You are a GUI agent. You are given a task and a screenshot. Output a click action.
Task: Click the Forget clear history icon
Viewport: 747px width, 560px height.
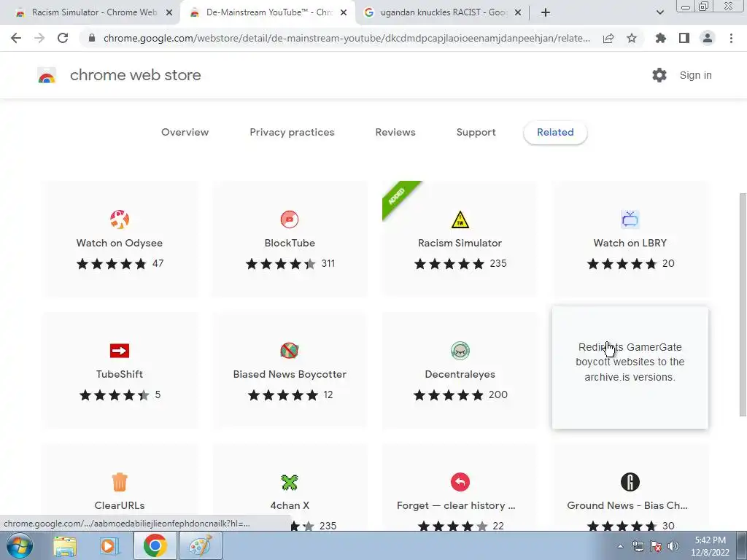point(460,482)
